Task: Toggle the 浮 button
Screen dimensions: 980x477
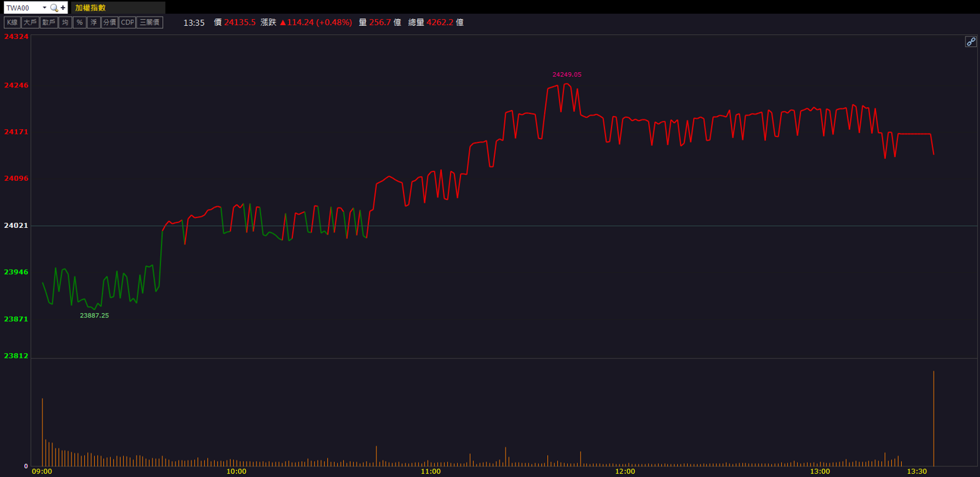Action: (x=93, y=23)
